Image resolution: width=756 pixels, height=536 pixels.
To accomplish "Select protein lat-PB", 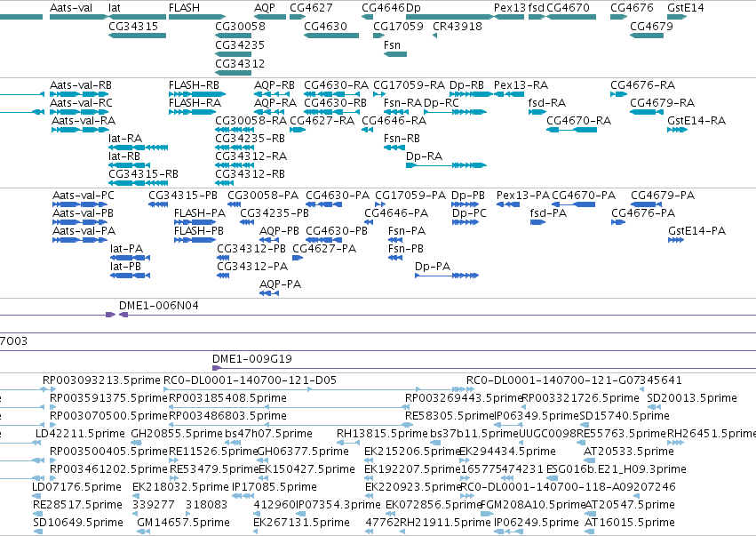I will click(x=125, y=267).
